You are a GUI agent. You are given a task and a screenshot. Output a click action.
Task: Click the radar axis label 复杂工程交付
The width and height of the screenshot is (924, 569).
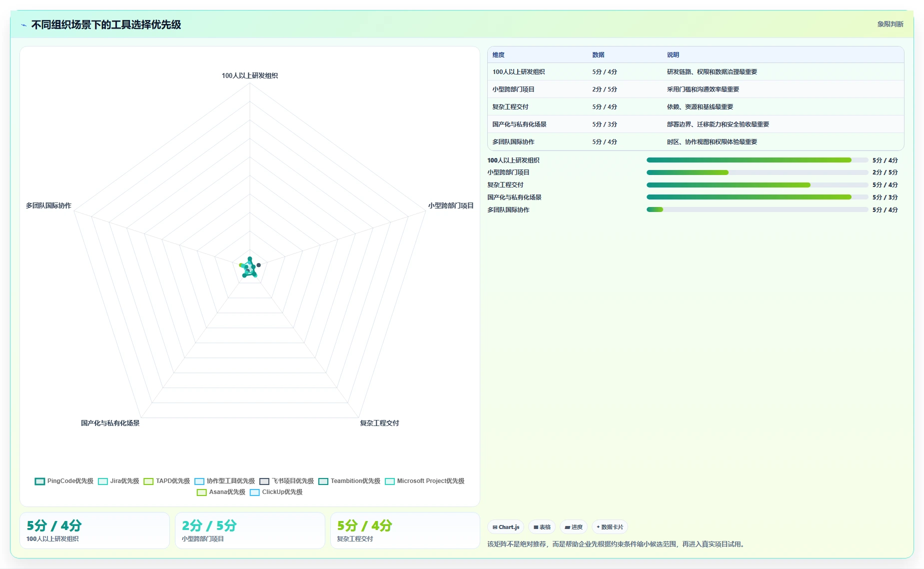(379, 423)
